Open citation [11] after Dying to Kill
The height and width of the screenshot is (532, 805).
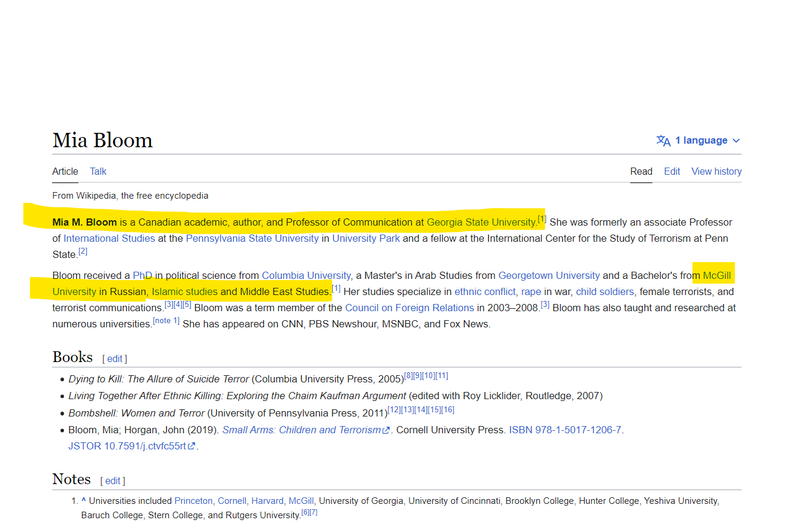point(442,376)
